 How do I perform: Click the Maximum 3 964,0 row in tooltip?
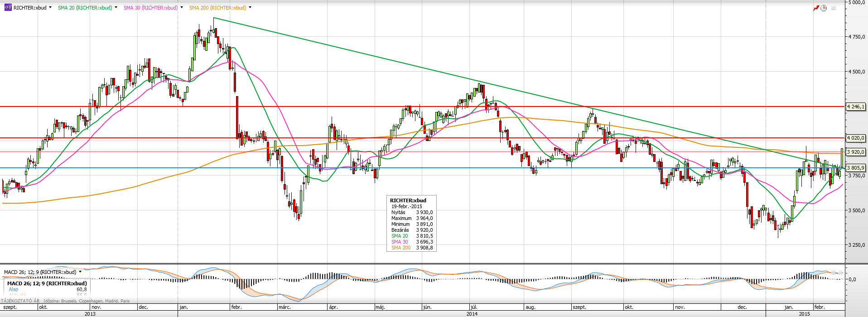click(x=412, y=218)
